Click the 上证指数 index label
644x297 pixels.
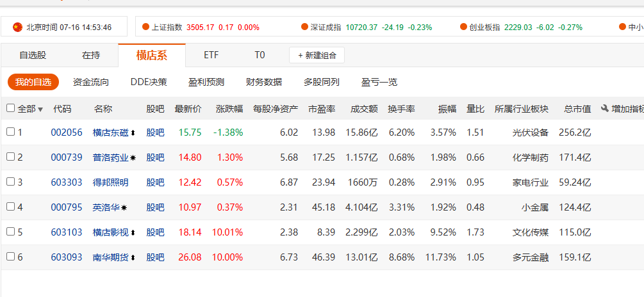[167, 28]
